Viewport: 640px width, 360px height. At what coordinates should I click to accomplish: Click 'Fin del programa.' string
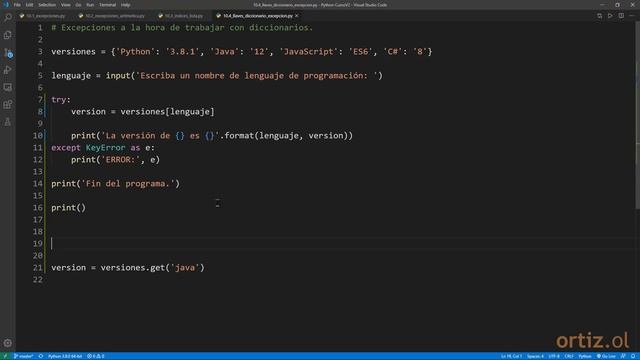point(128,184)
